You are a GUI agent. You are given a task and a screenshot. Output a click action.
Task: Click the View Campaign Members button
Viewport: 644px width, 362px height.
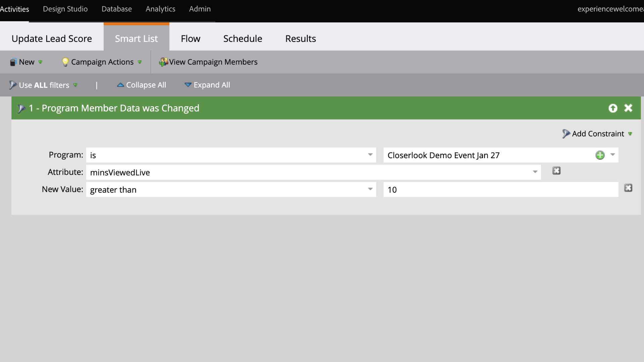coord(208,62)
